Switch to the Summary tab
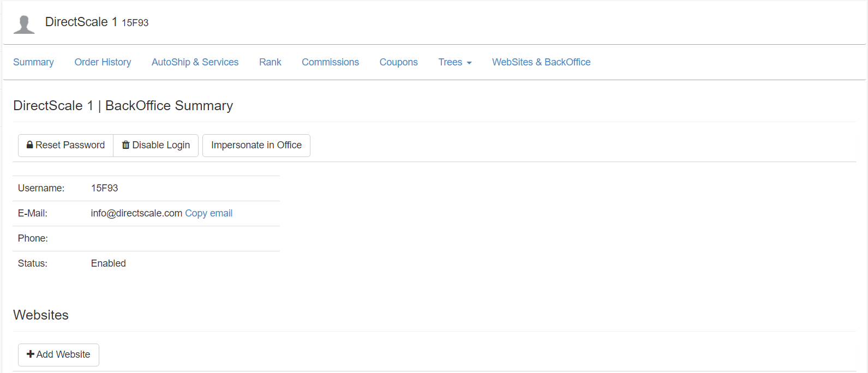This screenshot has width=868, height=373. click(x=33, y=62)
